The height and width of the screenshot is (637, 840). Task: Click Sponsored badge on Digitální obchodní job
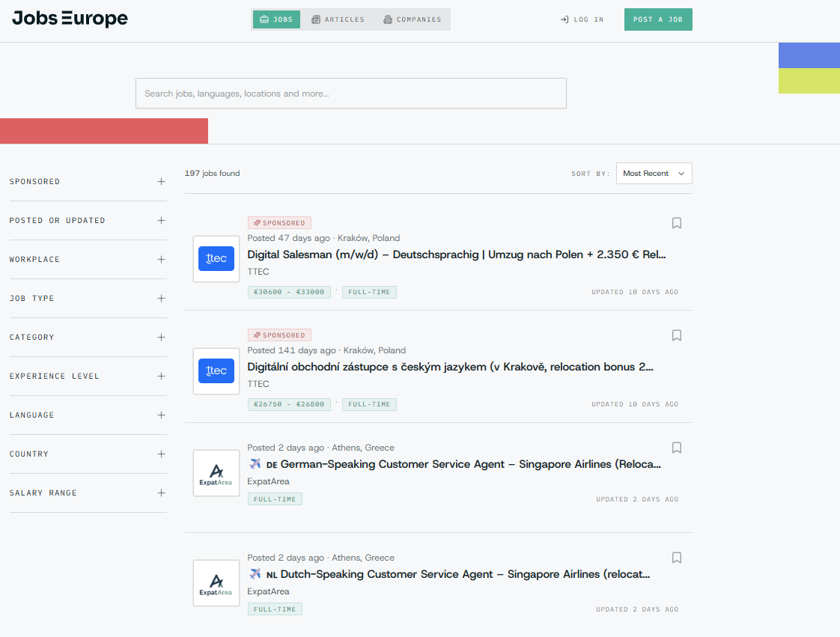point(279,335)
